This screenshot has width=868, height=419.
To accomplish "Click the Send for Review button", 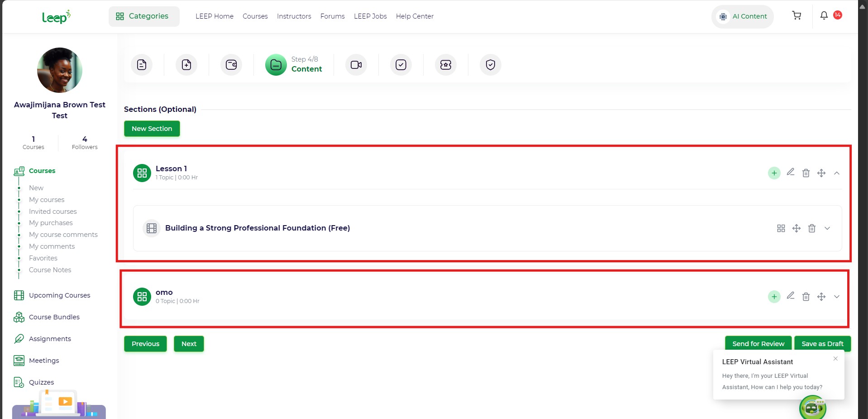I will pos(758,344).
